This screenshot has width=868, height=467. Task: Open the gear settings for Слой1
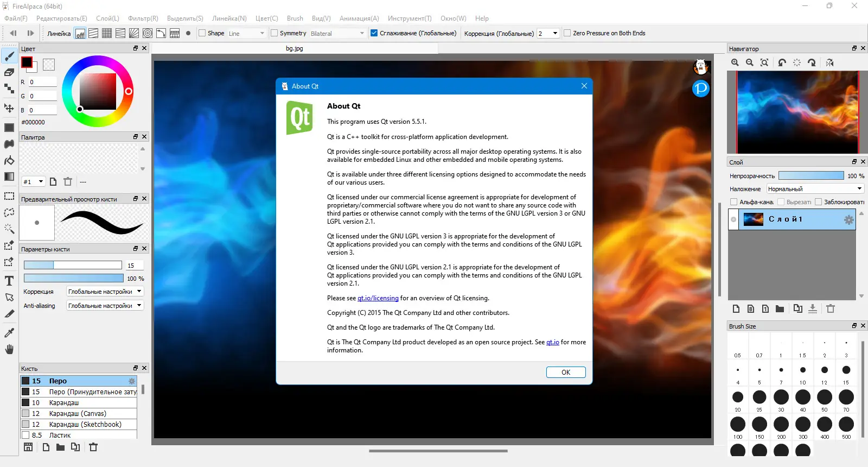(x=849, y=220)
